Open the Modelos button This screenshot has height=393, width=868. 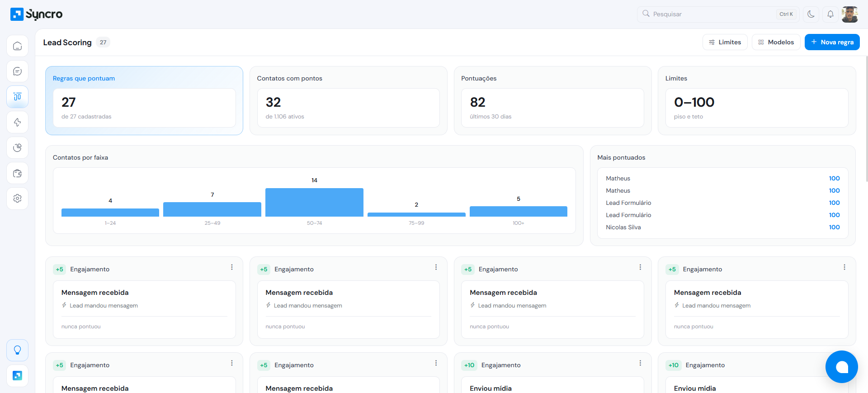[x=776, y=42]
